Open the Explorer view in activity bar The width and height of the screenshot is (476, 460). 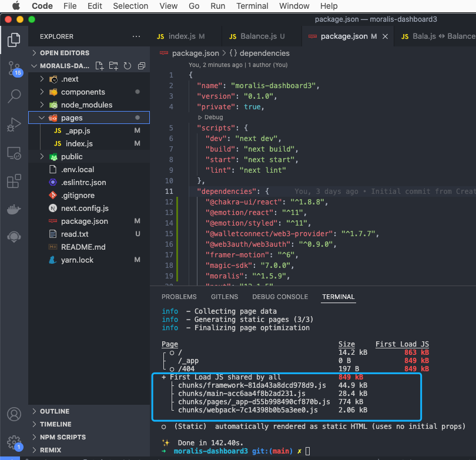point(14,40)
